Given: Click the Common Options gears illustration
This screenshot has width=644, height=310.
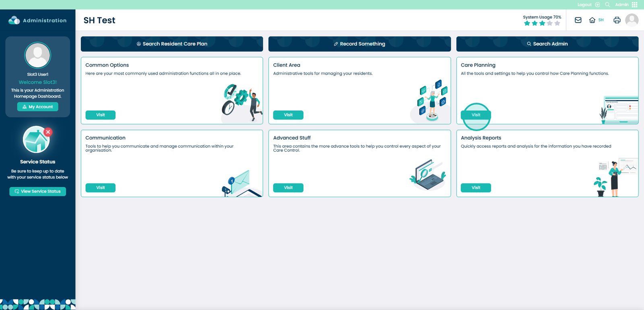Looking at the screenshot, I should tap(242, 103).
